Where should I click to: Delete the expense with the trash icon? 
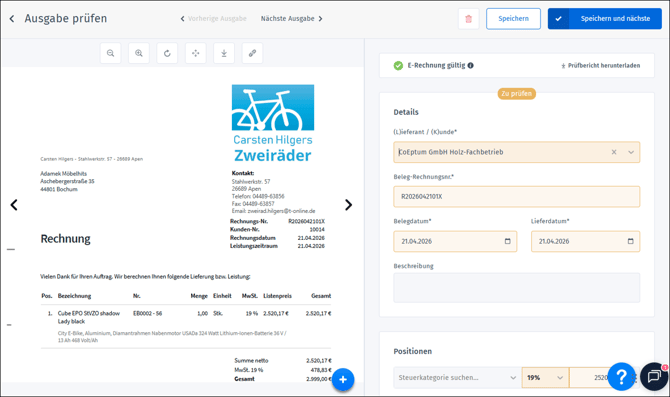point(468,19)
